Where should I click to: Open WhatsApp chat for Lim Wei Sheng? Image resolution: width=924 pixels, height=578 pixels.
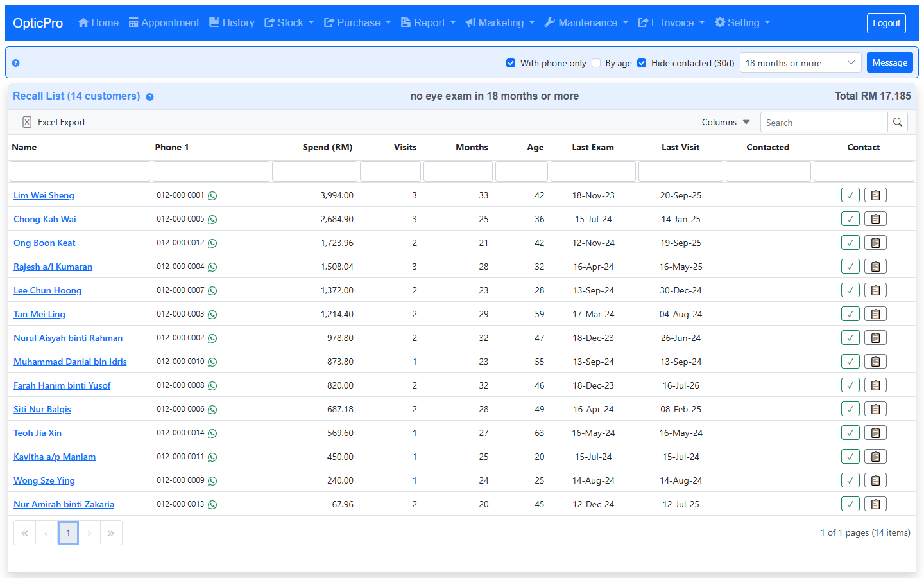pyautogui.click(x=212, y=196)
